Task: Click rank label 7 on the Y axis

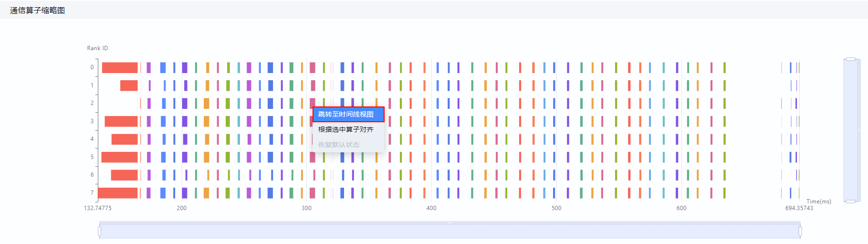Action: point(92,193)
